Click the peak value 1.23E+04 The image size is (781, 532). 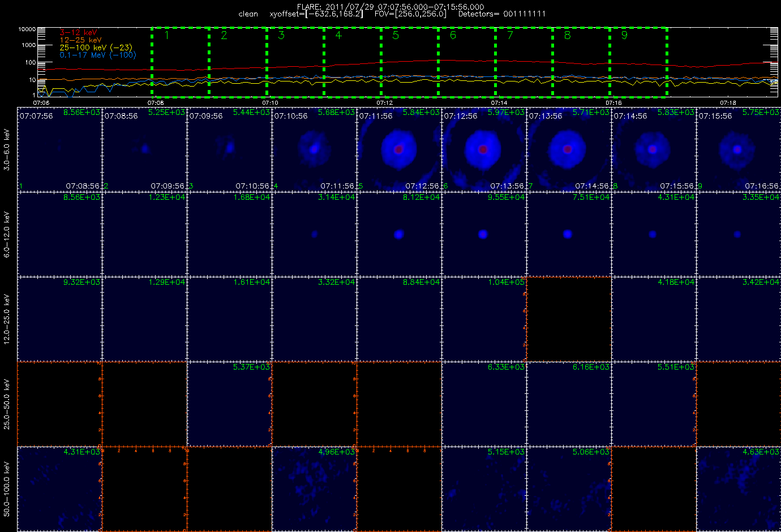point(166,198)
